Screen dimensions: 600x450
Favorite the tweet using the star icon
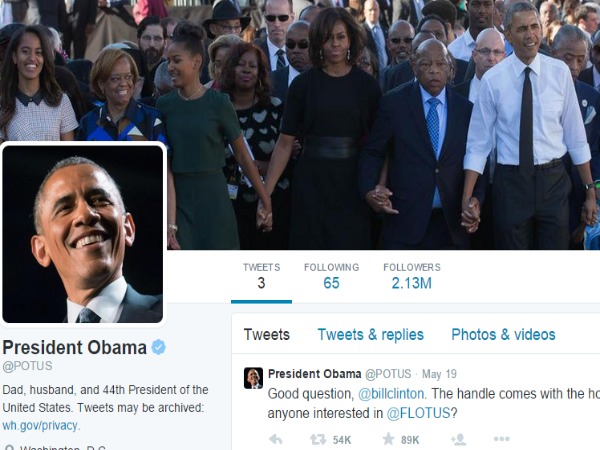[x=388, y=439]
